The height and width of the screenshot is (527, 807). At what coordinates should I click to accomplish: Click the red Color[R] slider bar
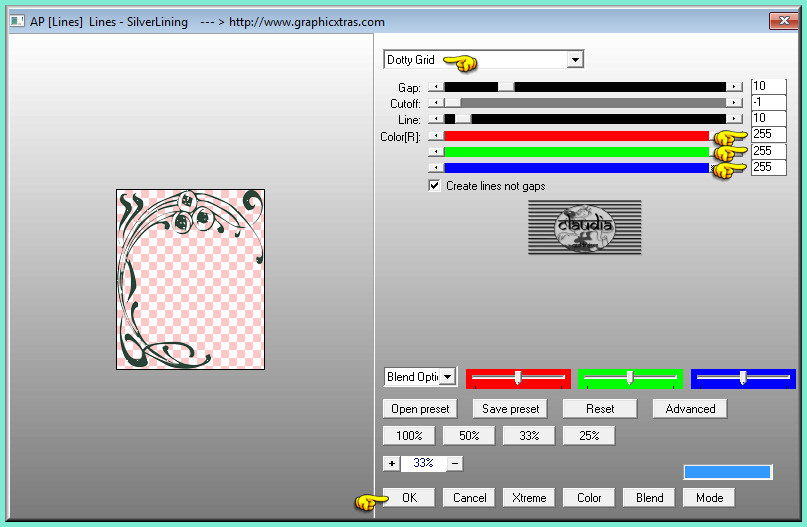click(x=576, y=136)
